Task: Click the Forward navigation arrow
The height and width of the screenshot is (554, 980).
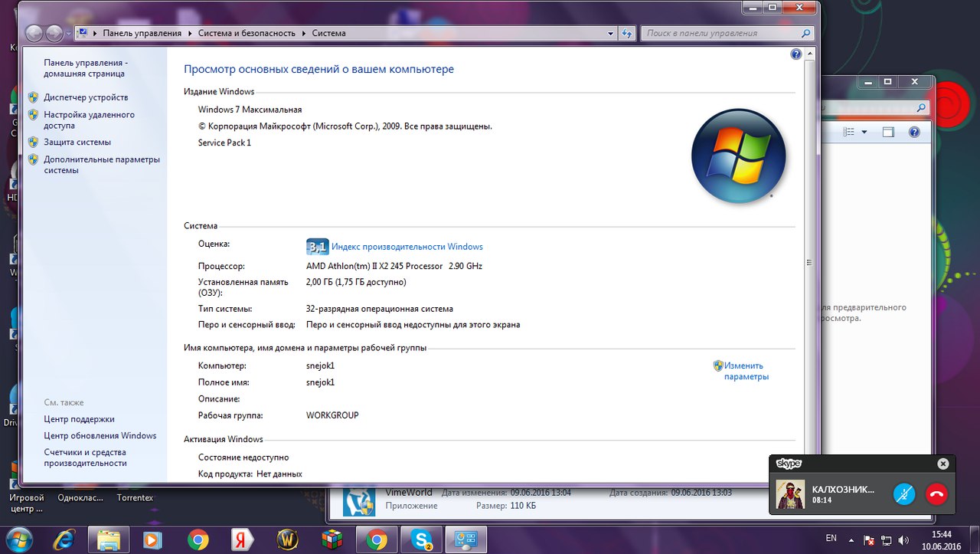Action: click(54, 33)
